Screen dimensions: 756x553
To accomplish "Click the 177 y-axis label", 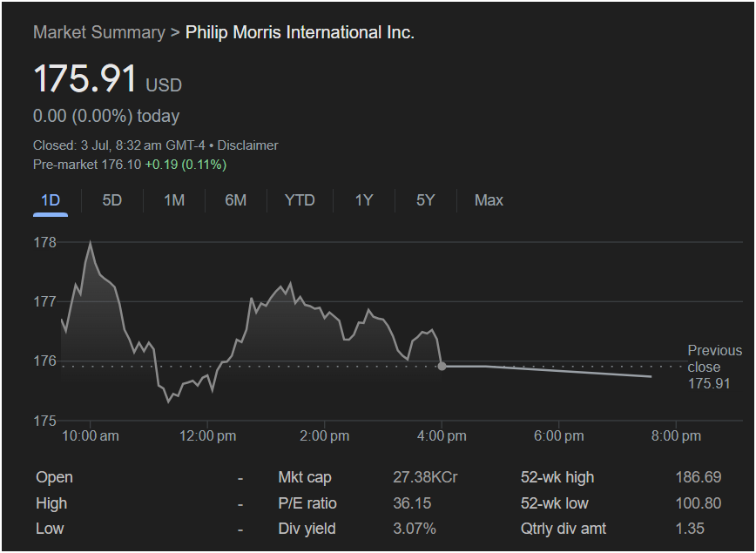I will tap(44, 302).
